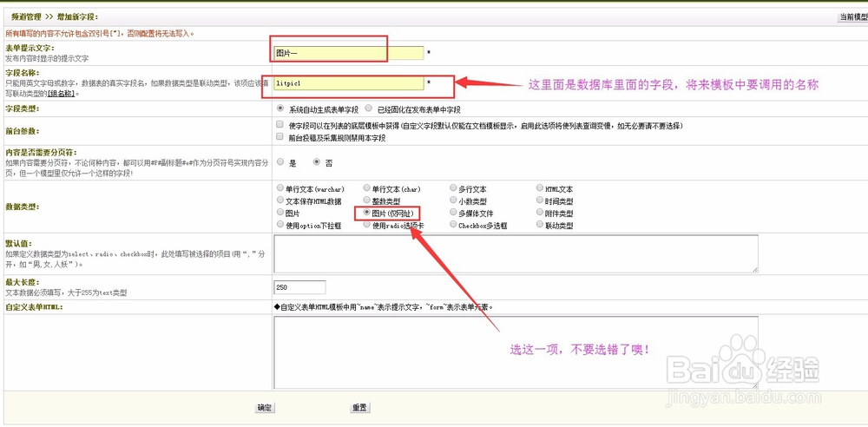Select 文本保存HTML数据 data type
The image size is (868, 427).
click(280, 200)
